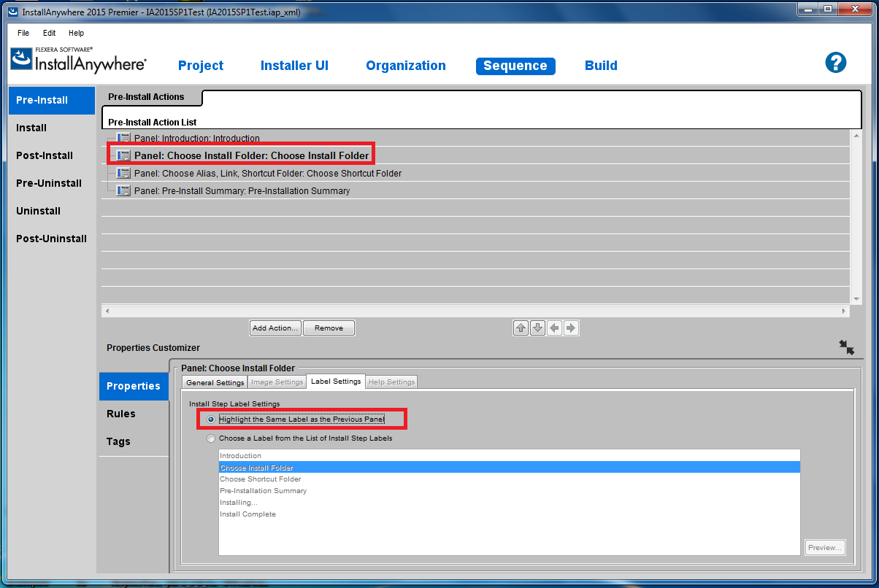This screenshot has height=588, width=879.
Task: Select Panel: Choose Install Folder row
Action: click(475, 155)
